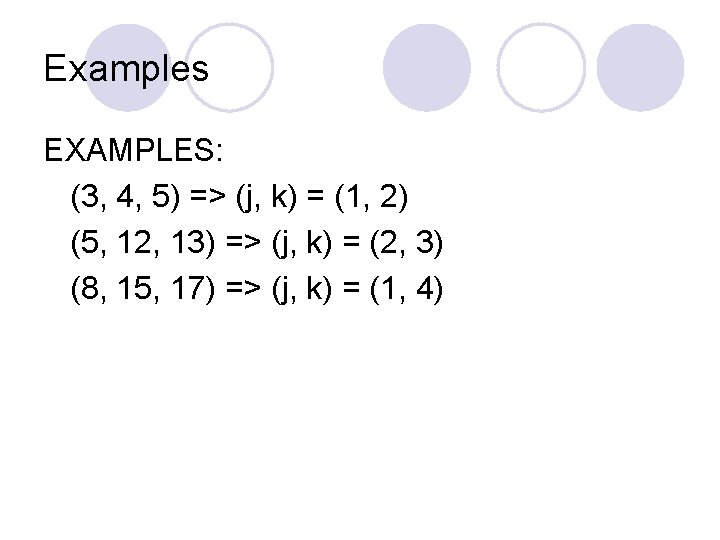Screen dimensions: 720x540
Task: Click the triple (3, 4, 5)
Action: point(125,197)
